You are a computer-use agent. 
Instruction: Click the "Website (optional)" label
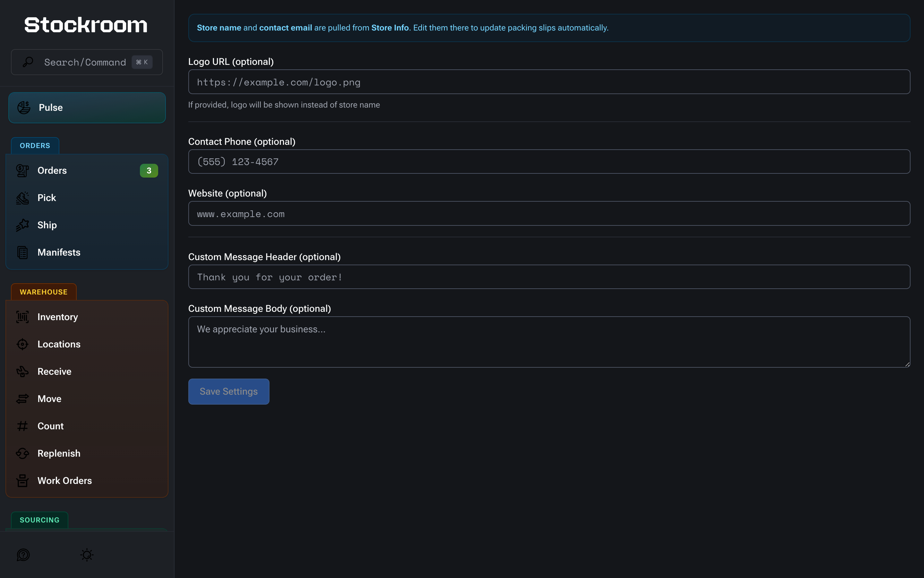click(x=227, y=193)
